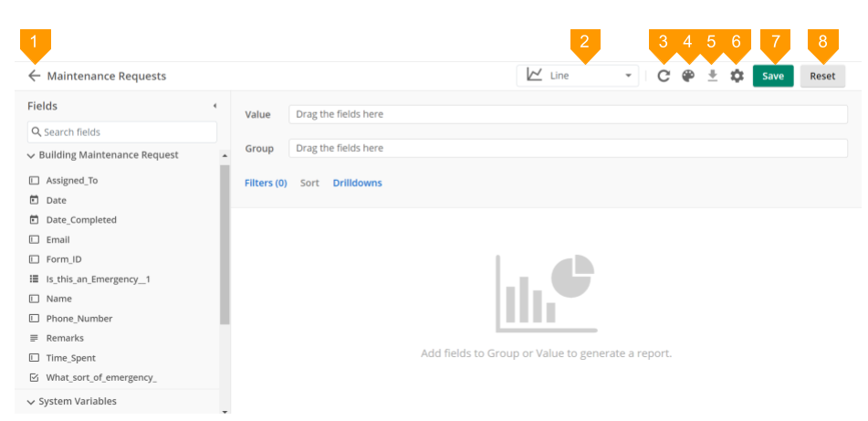
Task: Open the Line chart type dropdown
Action: pos(579,76)
